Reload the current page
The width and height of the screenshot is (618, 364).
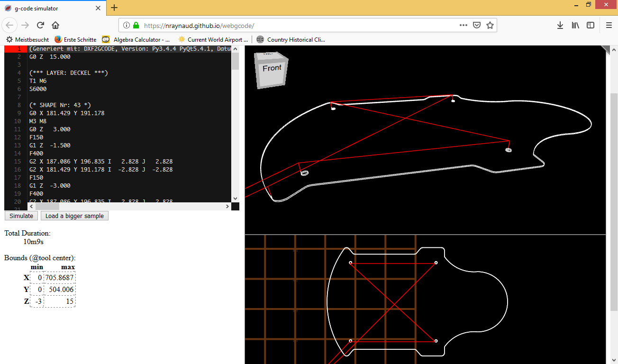tap(41, 25)
